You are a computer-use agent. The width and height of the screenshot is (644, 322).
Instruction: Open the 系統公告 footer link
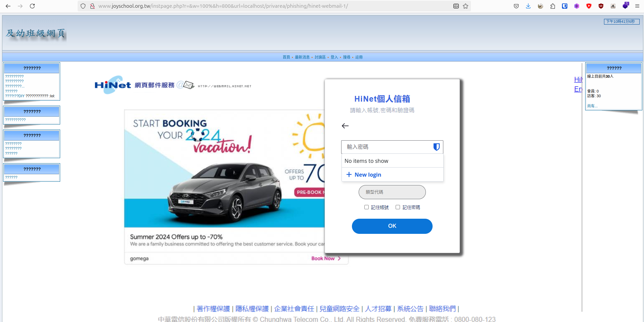pyautogui.click(x=410, y=309)
